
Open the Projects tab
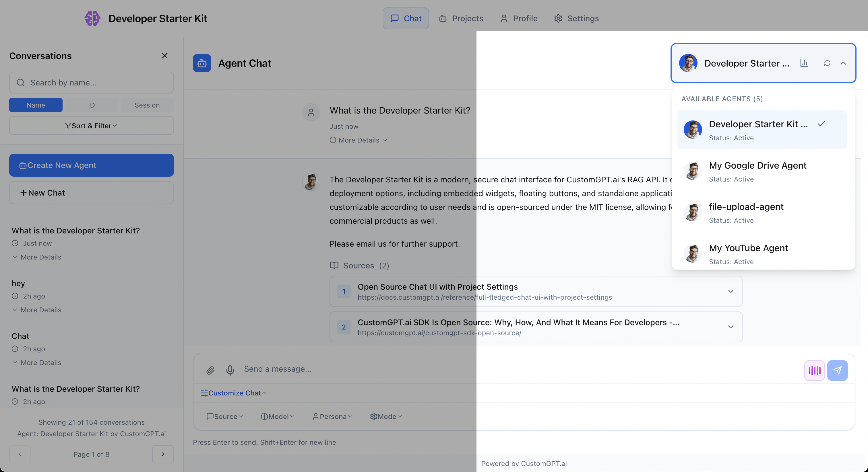click(461, 18)
